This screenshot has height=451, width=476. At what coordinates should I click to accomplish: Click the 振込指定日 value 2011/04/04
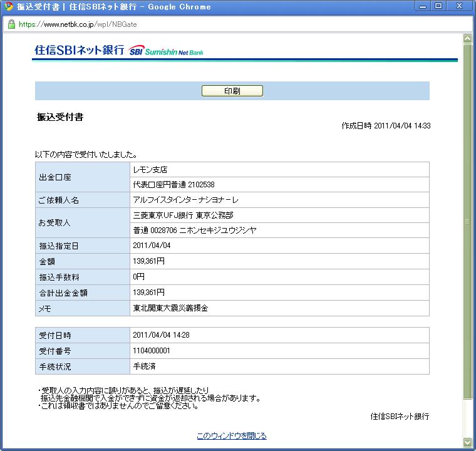279,246
